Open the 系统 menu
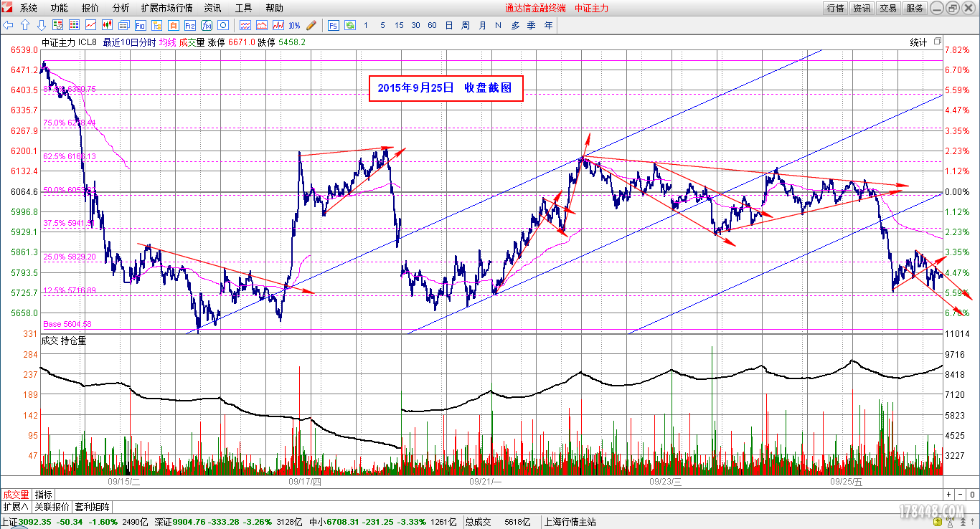The height and width of the screenshot is (529, 980). click(29, 8)
